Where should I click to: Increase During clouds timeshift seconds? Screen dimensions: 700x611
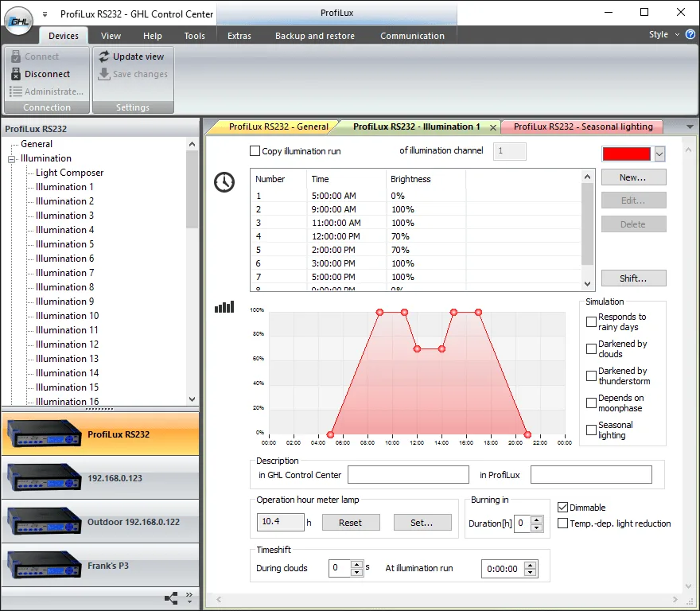point(356,565)
